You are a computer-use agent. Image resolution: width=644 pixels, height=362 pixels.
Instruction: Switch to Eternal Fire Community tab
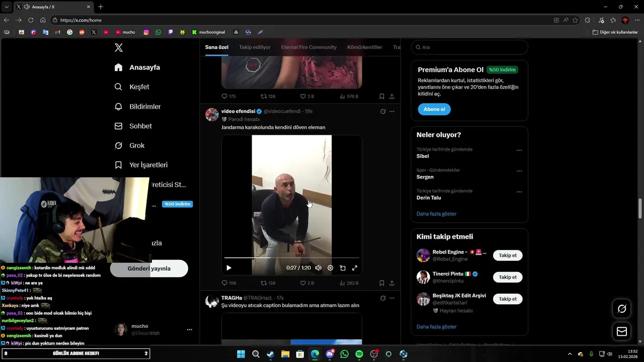tap(309, 47)
